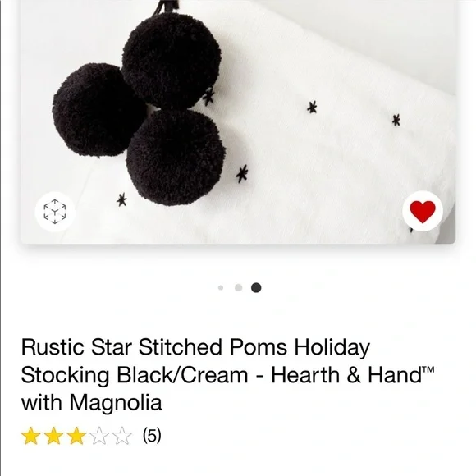Click the first yellow rating star
476x476 pixels.
pos(30,436)
